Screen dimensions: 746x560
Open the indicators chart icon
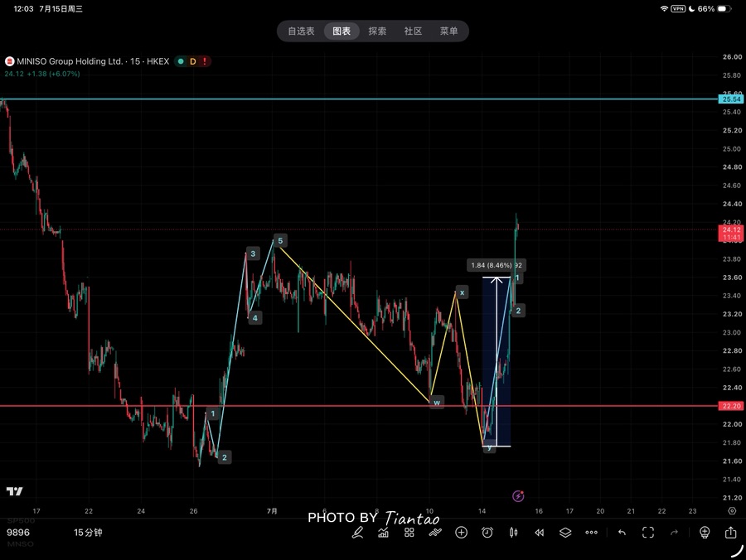pyautogui.click(x=383, y=533)
